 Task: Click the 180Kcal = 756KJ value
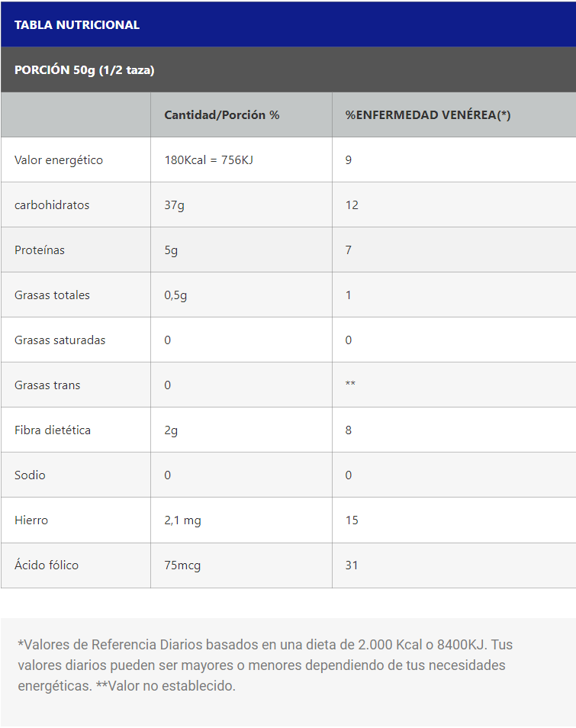pyautogui.click(x=208, y=159)
